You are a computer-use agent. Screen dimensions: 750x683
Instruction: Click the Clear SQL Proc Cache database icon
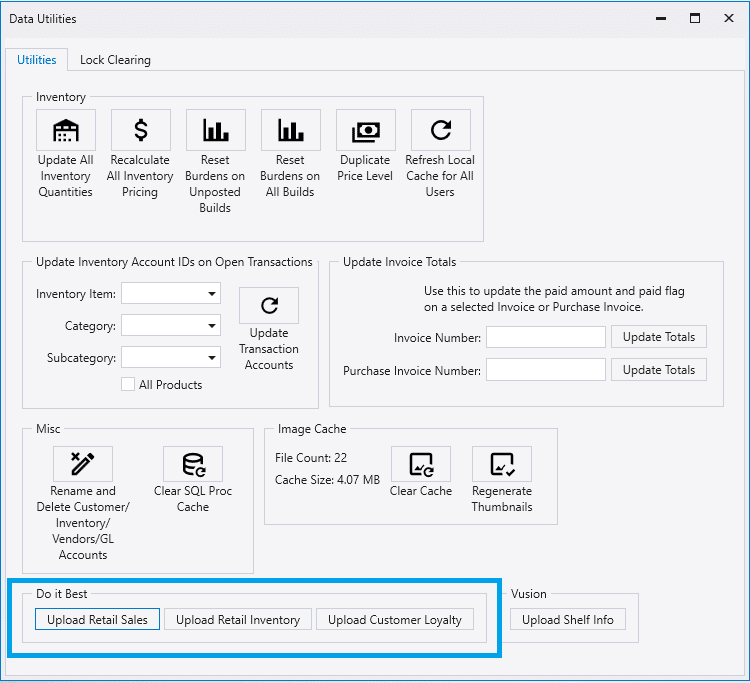click(193, 464)
